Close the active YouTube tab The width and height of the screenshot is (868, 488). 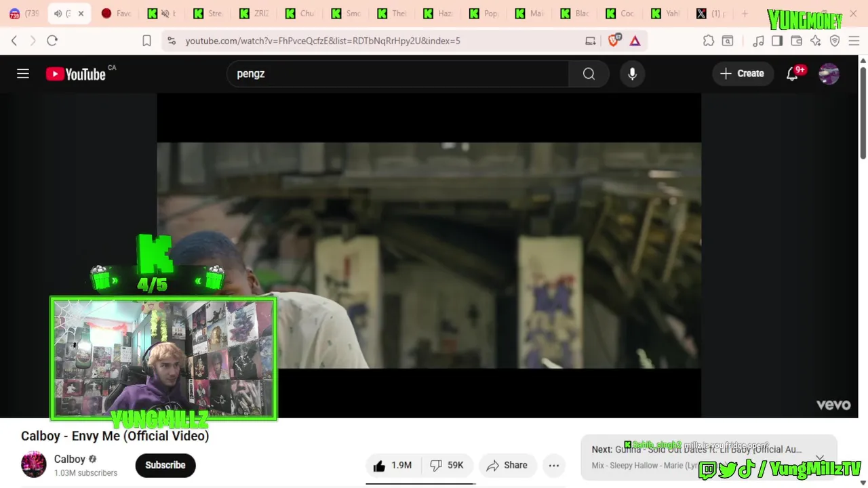click(x=81, y=14)
